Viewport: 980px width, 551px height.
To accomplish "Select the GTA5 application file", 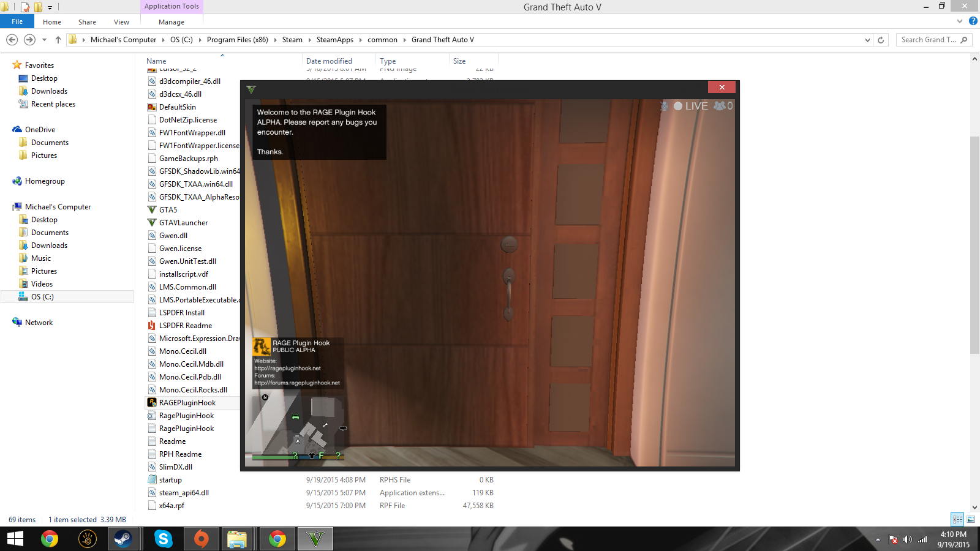I will tap(168, 210).
